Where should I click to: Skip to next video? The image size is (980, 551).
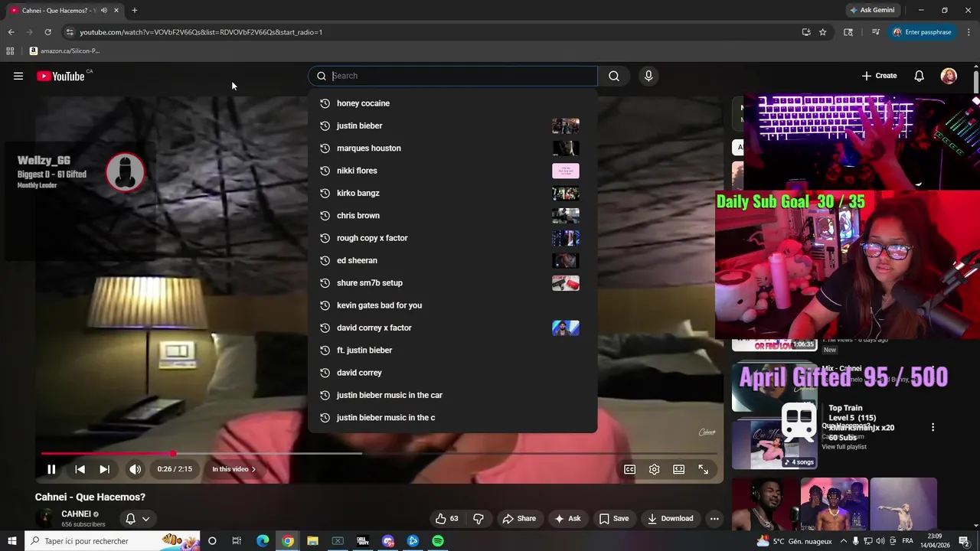(x=104, y=469)
